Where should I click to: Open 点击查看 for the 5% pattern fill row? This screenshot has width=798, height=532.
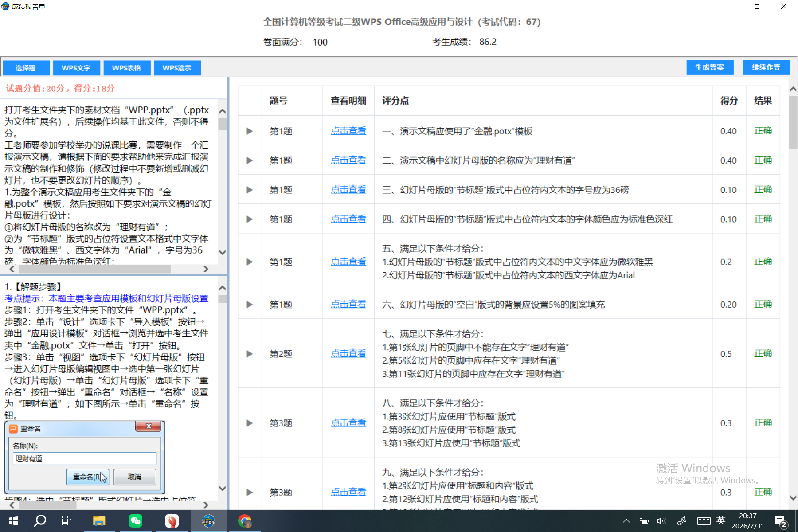[348, 305]
